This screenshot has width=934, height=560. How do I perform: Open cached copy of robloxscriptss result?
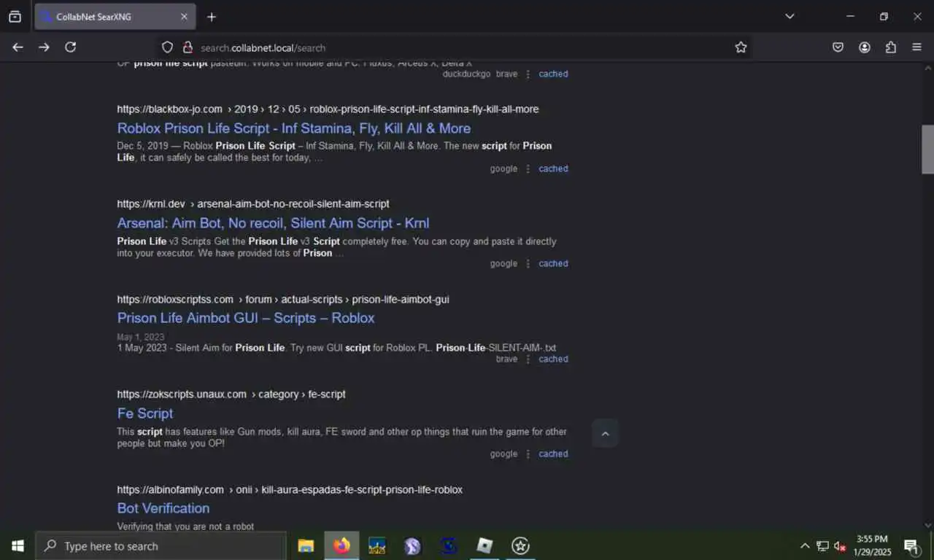click(x=553, y=359)
